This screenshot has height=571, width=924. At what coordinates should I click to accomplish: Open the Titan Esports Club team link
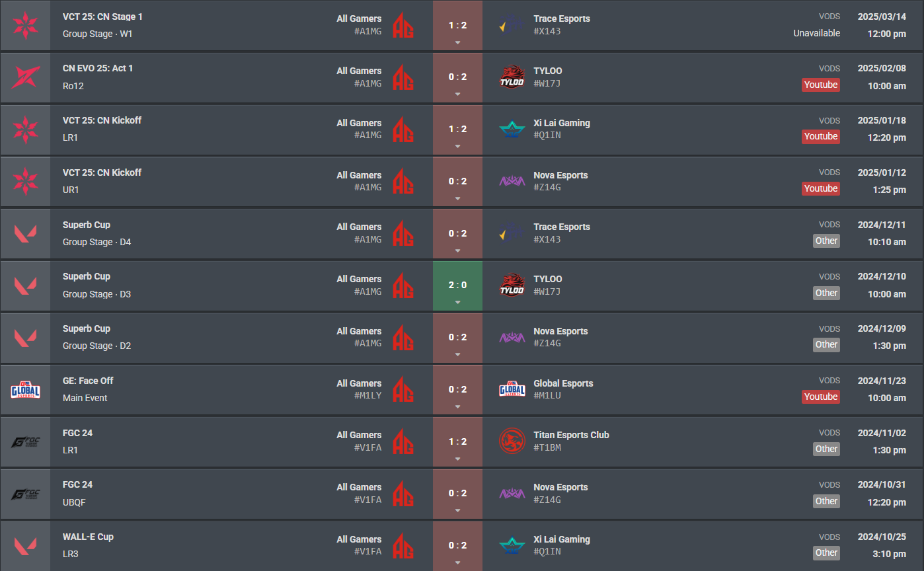(x=571, y=435)
